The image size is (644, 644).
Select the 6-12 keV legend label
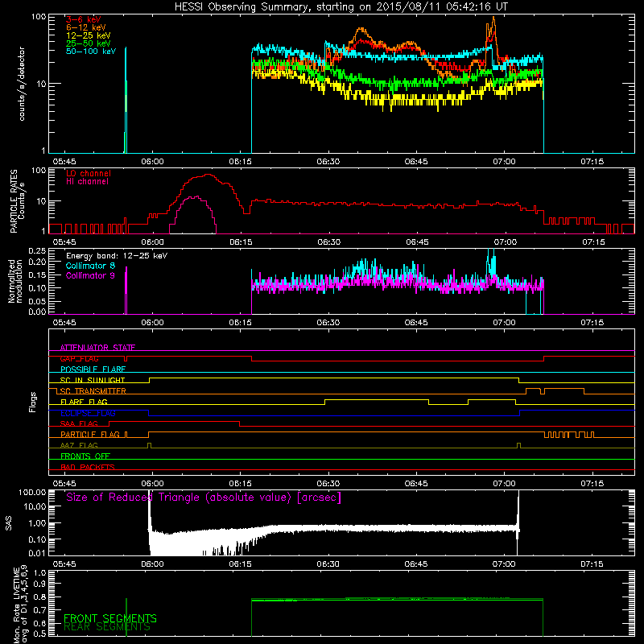(85, 27)
